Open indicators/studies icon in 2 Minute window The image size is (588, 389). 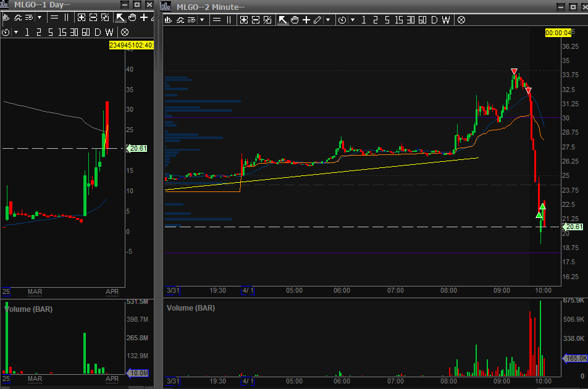point(180,20)
